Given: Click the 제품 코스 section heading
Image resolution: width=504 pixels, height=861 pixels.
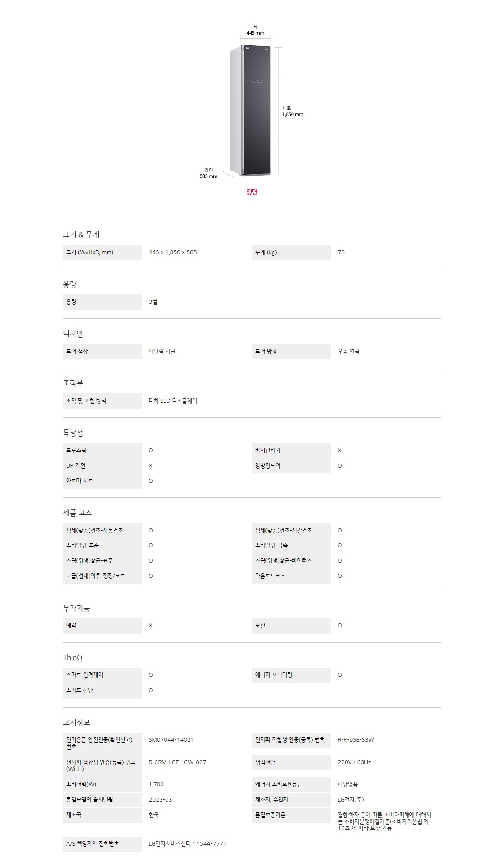Looking at the screenshot, I should (x=77, y=513).
